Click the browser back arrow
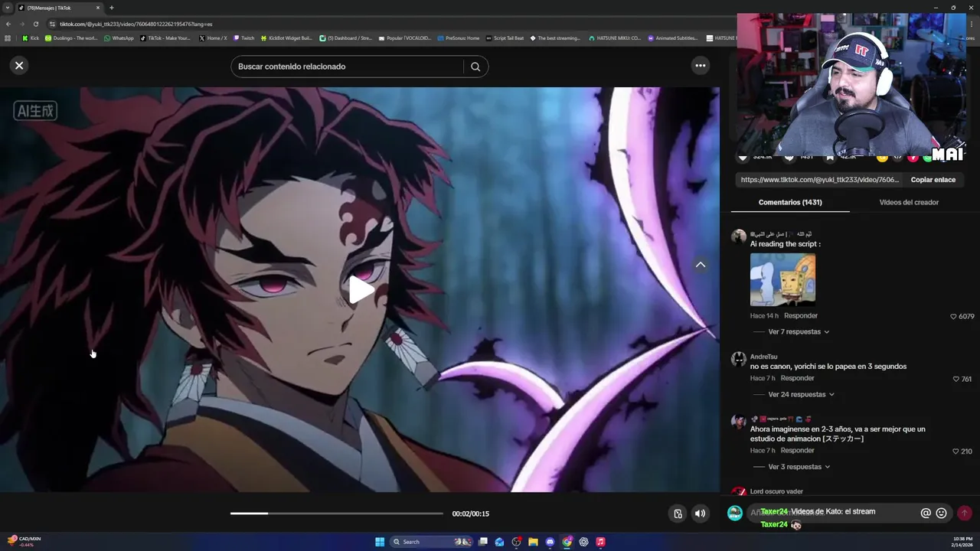The image size is (980, 551). (x=8, y=24)
